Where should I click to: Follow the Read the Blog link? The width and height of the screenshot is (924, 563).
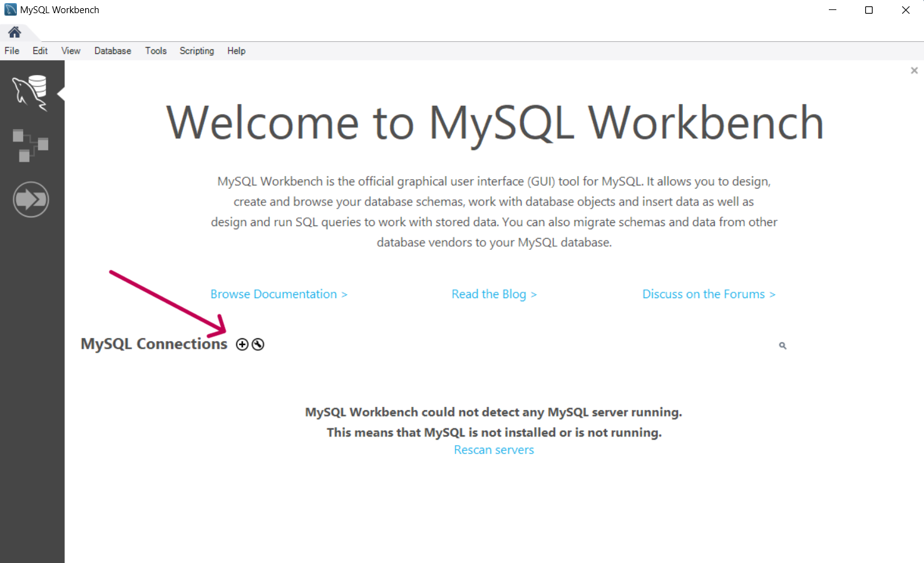(495, 294)
